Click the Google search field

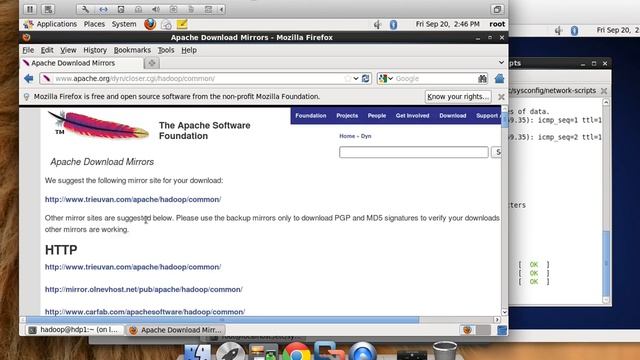click(435, 78)
